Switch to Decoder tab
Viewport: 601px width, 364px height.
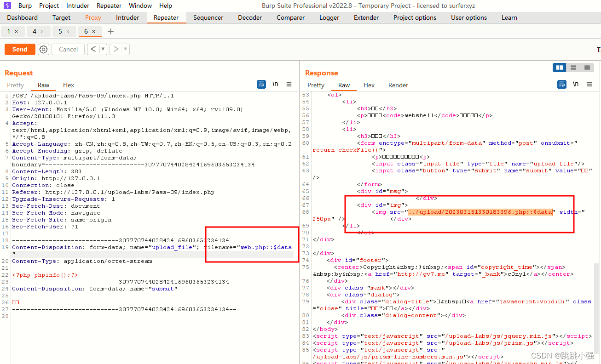[250, 17]
